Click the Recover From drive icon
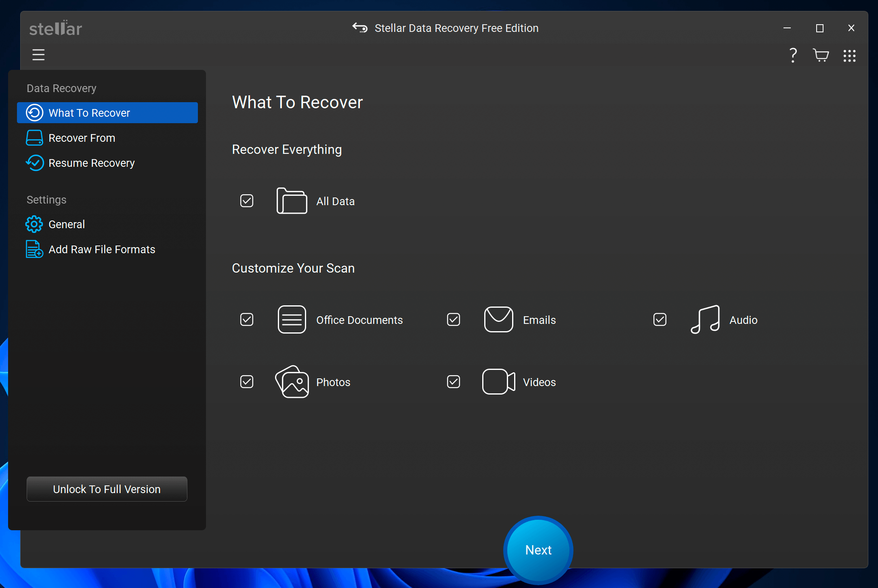Image resolution: width=878 pixels, height=588 pixels. (x=34, y=138)
